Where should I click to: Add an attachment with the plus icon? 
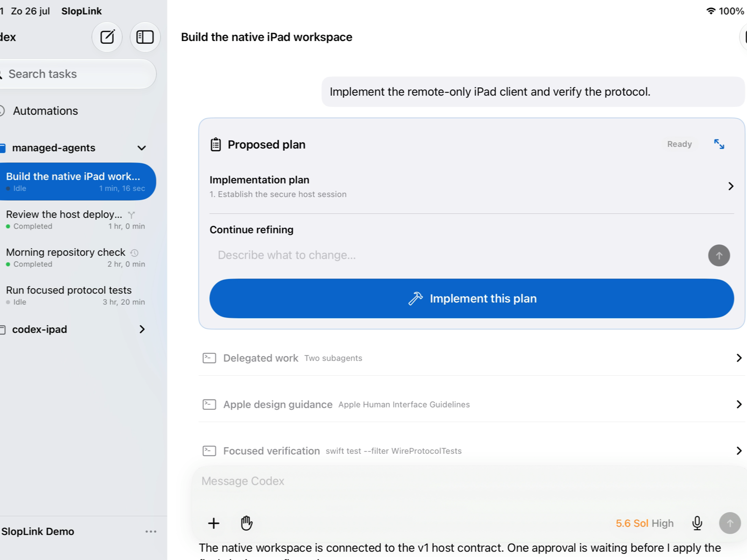pyautogui.click(x=214, y=523)
